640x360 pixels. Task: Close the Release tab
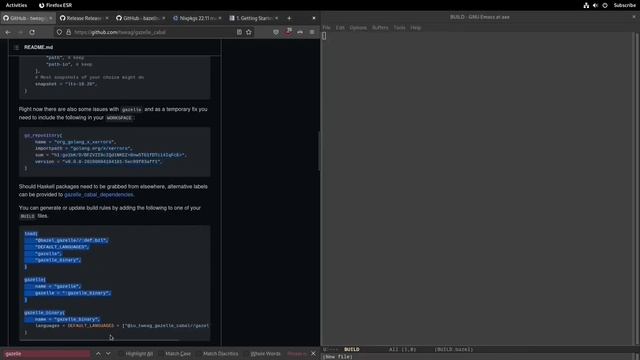click(107, 18)
